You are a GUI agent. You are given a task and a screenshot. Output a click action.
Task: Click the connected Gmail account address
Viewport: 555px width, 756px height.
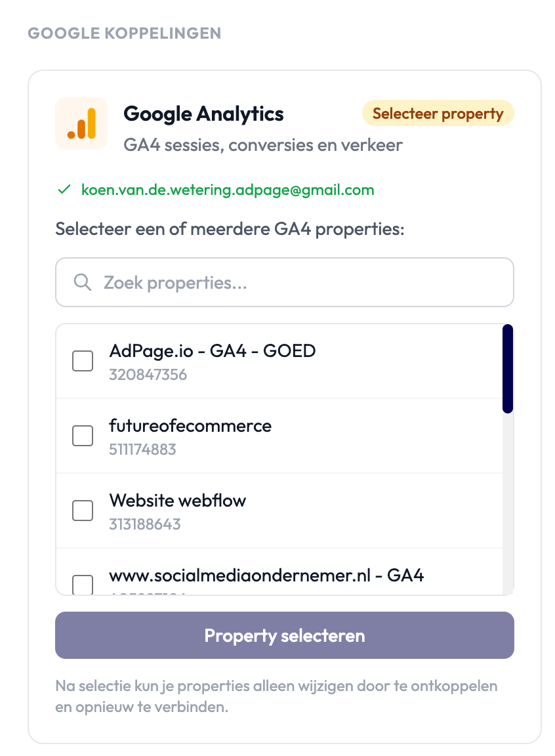pyautogui.click(x=227, y=190)
